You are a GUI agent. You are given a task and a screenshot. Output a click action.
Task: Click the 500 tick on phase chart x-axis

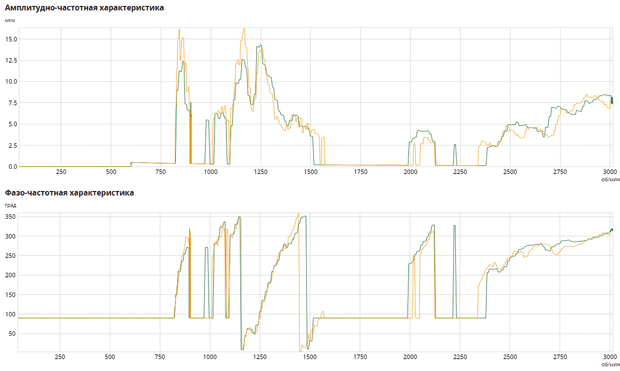[110, 357]
